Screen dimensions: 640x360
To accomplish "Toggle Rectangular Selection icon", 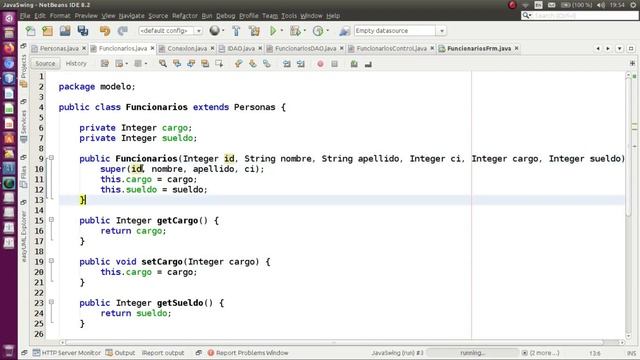I will [x=219, y=64].
